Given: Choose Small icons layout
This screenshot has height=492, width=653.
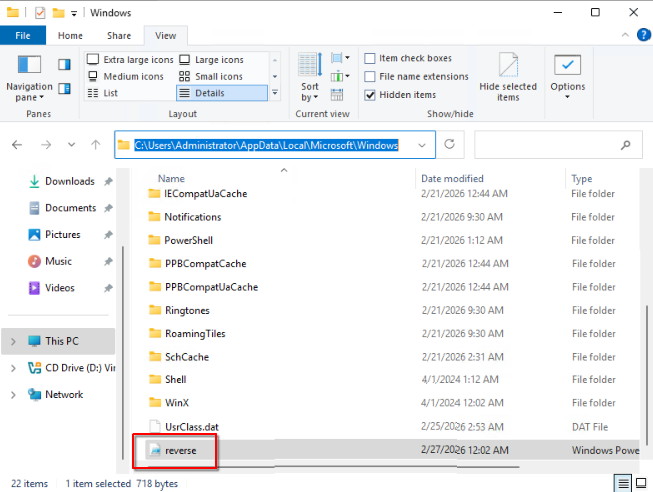Looking at the screenshot, I should pos(211,76).
